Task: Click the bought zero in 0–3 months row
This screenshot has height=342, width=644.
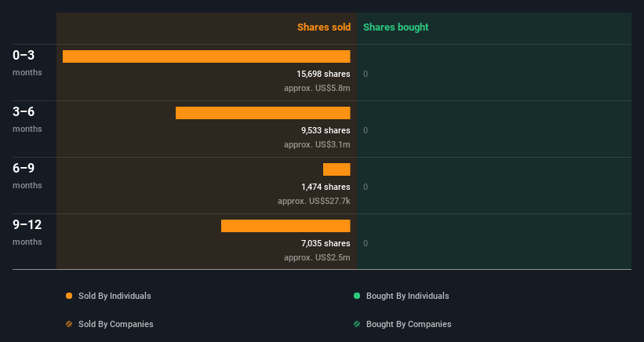Action: point(366,74)
